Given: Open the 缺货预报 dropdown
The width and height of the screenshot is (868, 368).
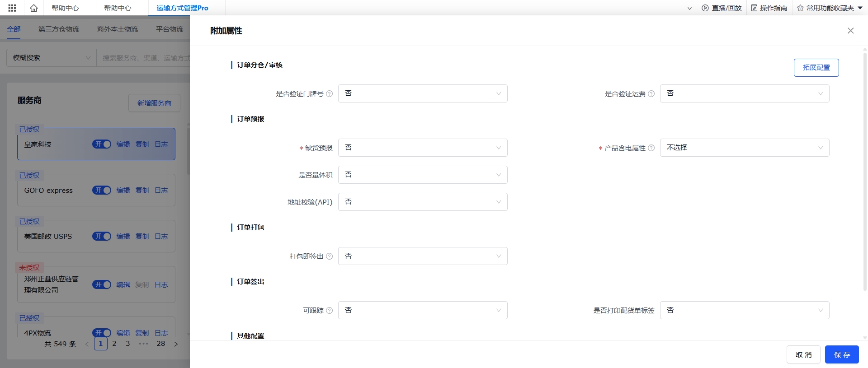Looking at the screenshot, I should (422, 148).
